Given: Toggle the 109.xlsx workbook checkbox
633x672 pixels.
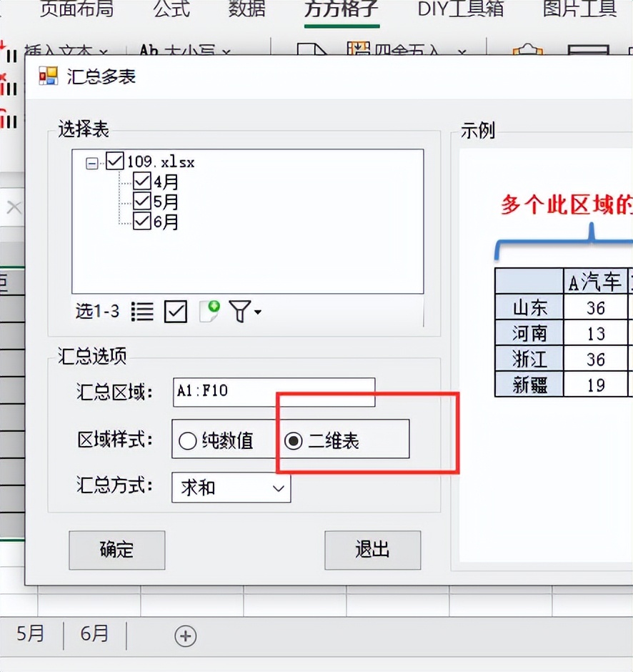Looking at the screenshot, I should tap(114, 162).
